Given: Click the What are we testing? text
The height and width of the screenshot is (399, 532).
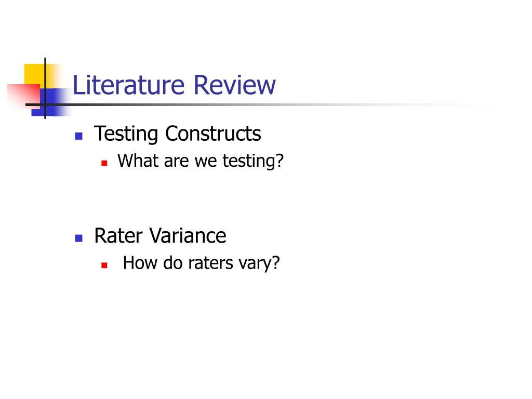Looking at the screenshot, I should 200,161.
